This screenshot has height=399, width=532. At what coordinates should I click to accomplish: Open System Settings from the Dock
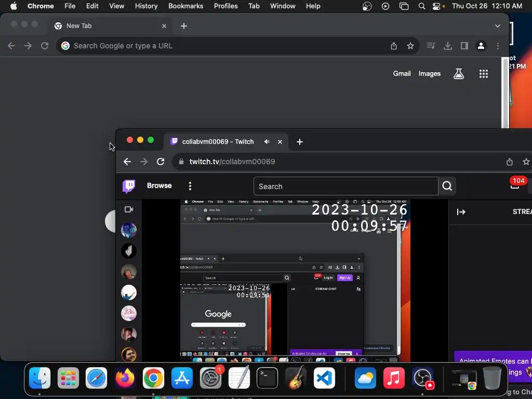(210, 378)
